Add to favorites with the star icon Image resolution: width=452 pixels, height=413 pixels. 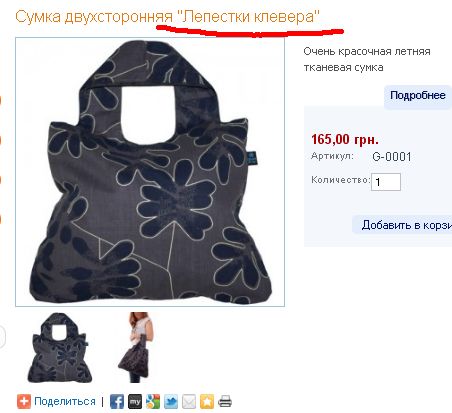click(x=207, y=401)
